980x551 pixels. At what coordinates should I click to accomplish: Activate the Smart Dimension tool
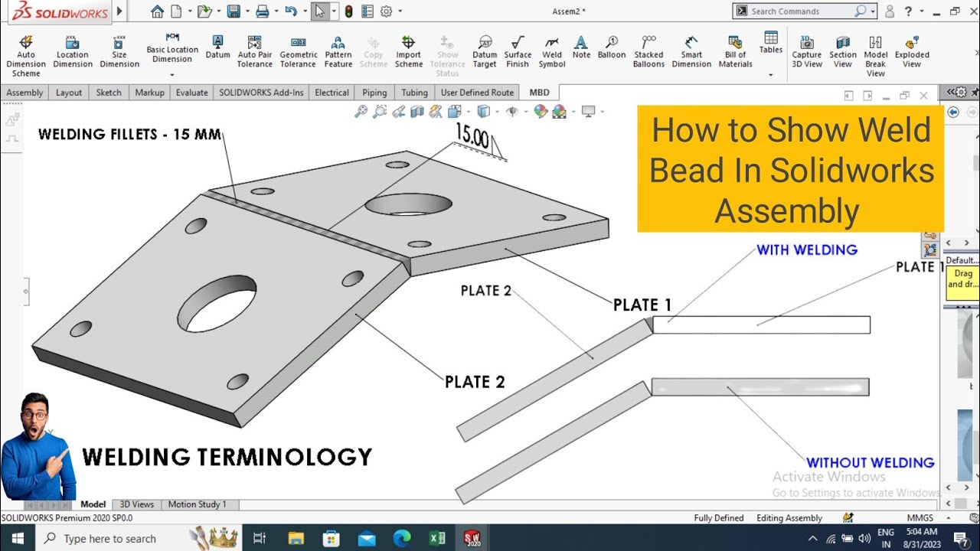pos(691,52)
